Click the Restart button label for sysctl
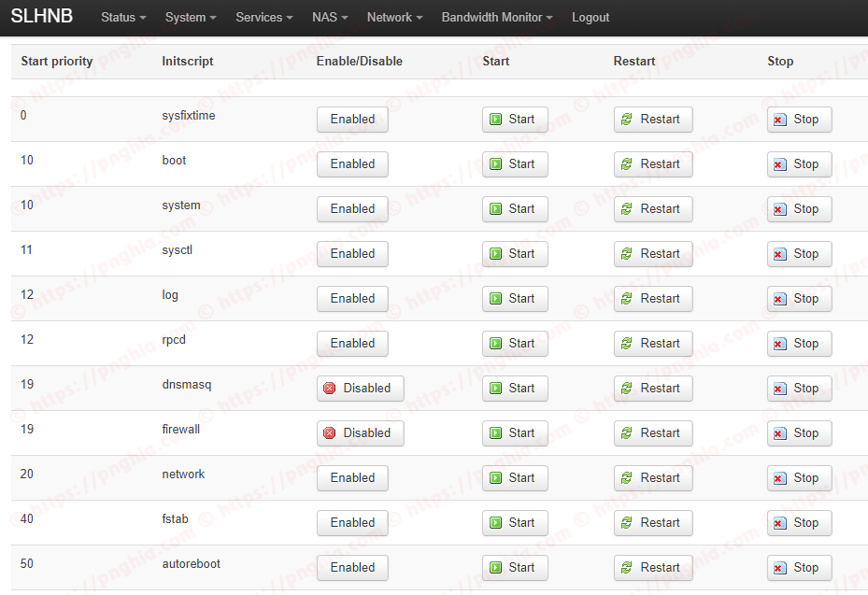 click(x=660, y=254)
